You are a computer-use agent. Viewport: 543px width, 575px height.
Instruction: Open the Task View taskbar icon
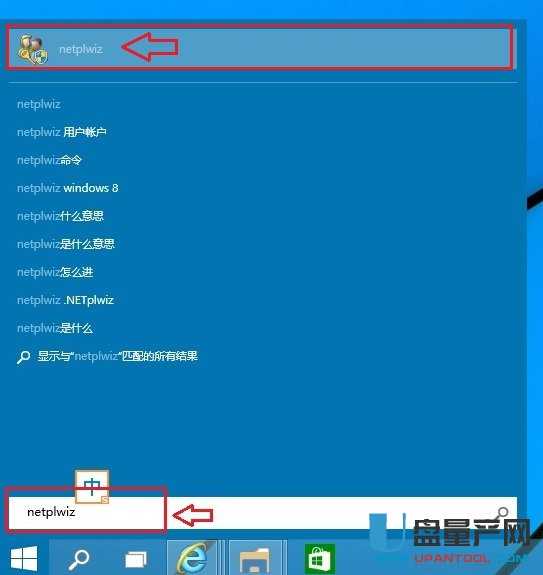[136, 559]
